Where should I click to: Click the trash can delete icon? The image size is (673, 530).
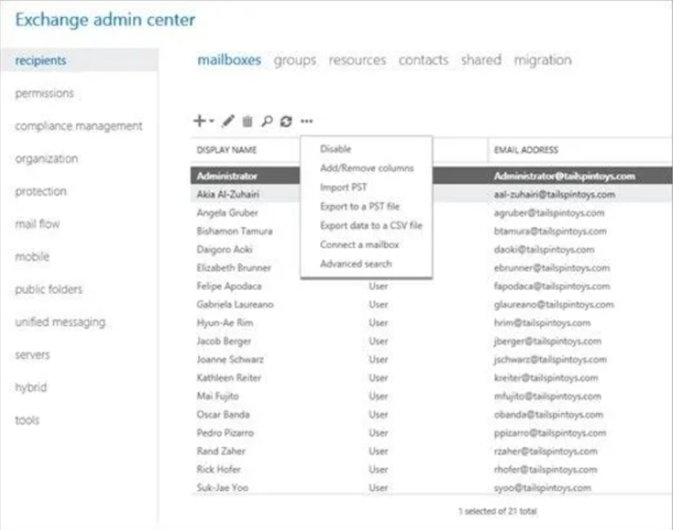[x=247, y=121]
